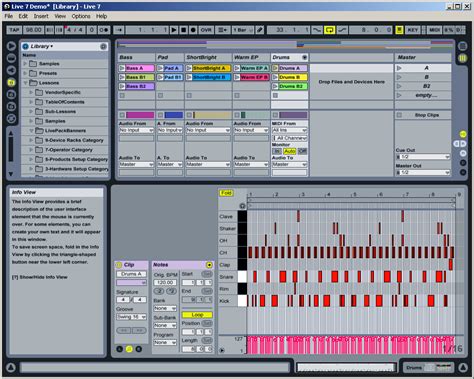
Task: Open the Master Out routing dropdown
Action: click(x=423, y=172)
